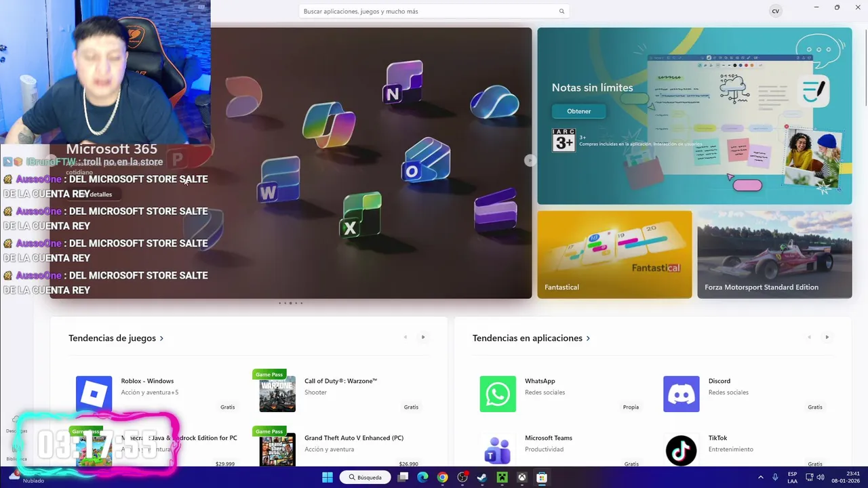Click Gratis button for Roblox
This screenshot has height=488, width=868.
(x=227, y=407)
